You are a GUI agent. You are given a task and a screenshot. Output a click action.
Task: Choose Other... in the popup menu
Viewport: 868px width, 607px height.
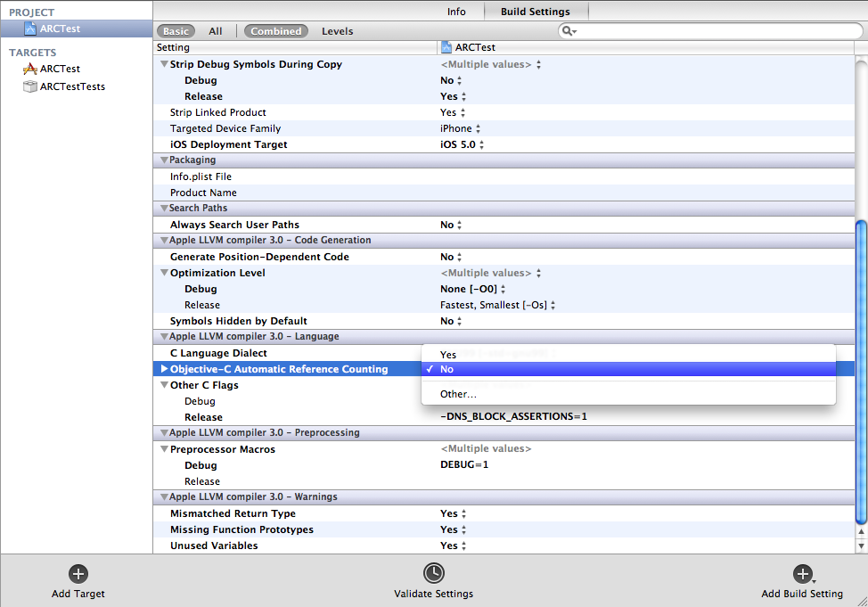click(x=628, y=394)
